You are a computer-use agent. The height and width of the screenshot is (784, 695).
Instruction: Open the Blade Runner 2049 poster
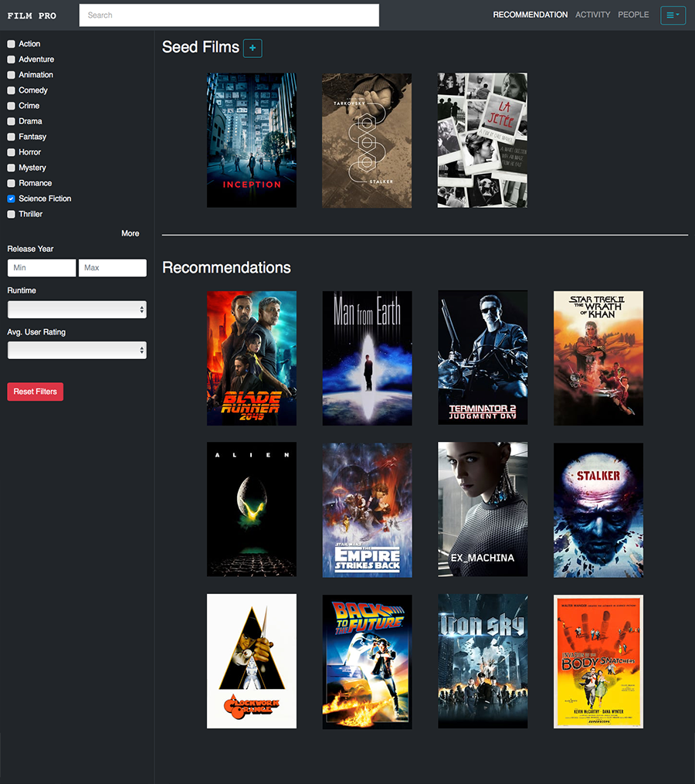tap(252, 358)
